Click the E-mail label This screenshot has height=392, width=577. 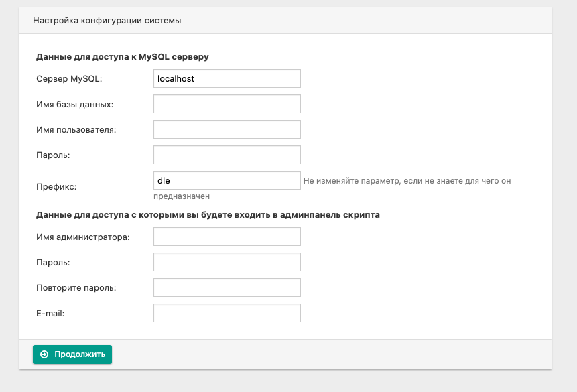pos(50,313)
